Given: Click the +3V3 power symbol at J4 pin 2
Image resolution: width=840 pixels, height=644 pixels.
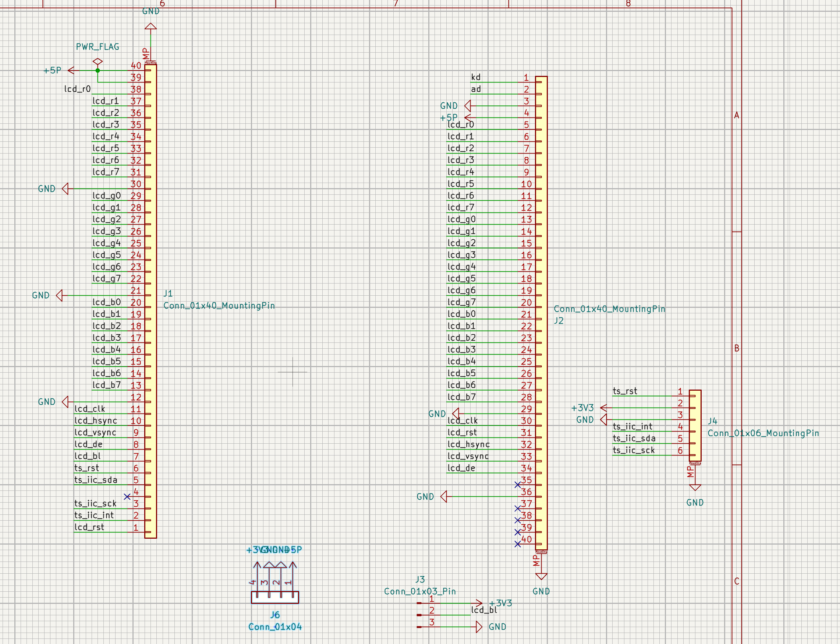Looking at the screenshot, I should click(604, 408).
